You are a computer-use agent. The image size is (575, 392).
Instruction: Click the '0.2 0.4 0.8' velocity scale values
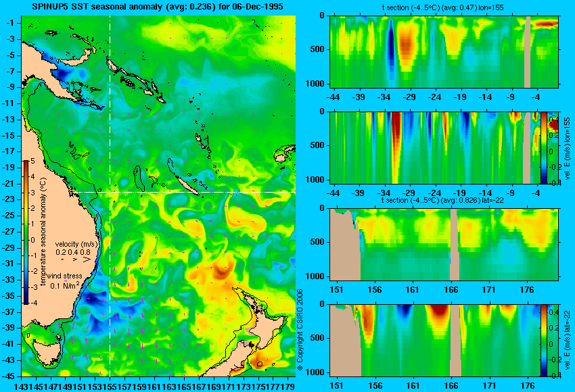(73, 252)
